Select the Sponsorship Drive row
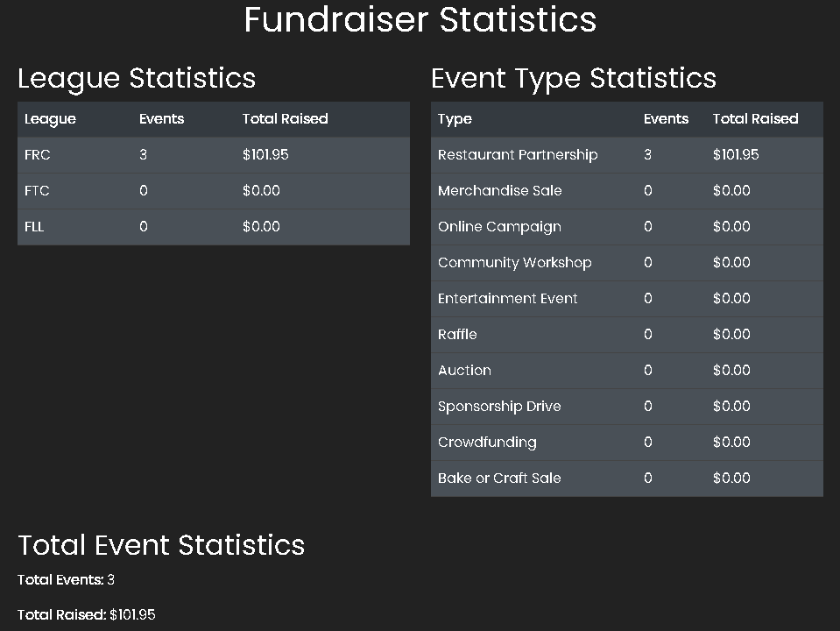 (x=627, y=407)
